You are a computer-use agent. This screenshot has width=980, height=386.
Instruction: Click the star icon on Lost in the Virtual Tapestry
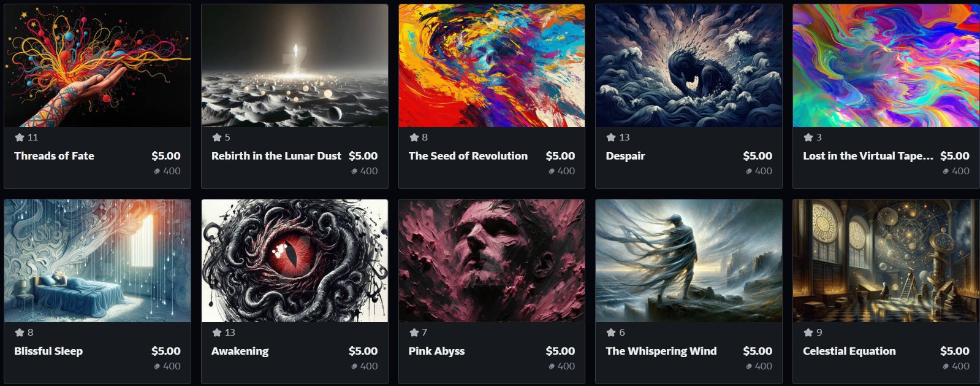(x=808, y=137)
